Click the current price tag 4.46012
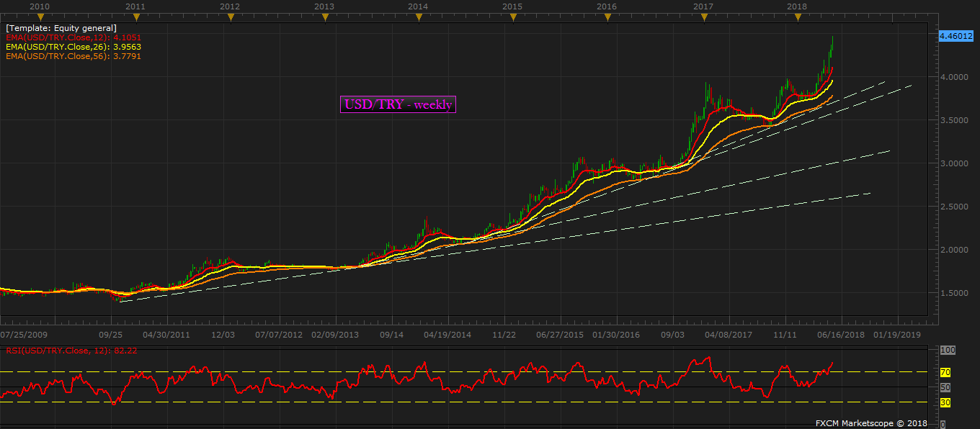The height and width of the screenshot is (429, 980). coord(956,35)
